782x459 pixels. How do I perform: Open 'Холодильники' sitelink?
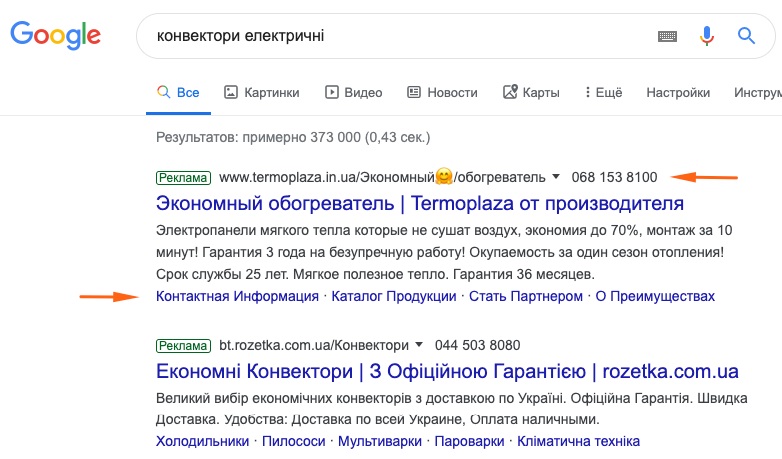[x=202, y=441]
